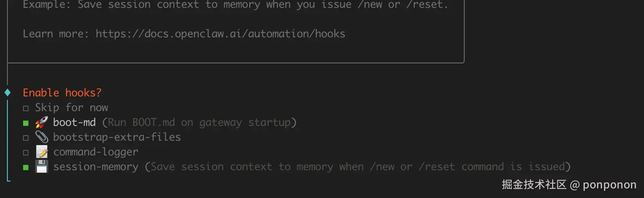Viewport: 644px width, 198px height.
Task: Select the Skip for now option
Action: point(71,108)
